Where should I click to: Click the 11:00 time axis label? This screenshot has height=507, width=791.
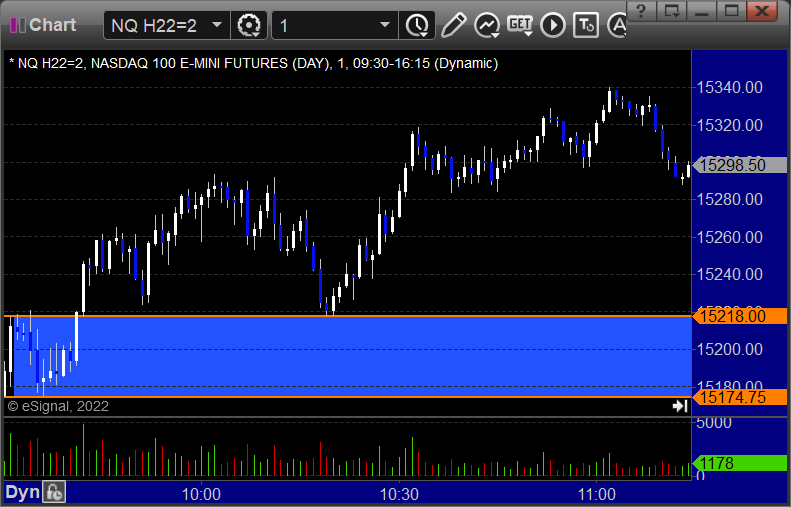coord(597,494)
